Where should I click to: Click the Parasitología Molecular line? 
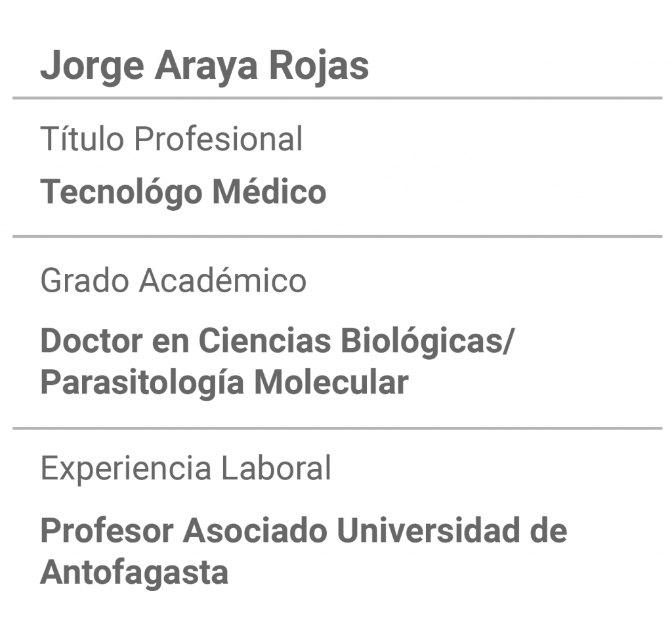pyautogui.click(x=224, y=383)
